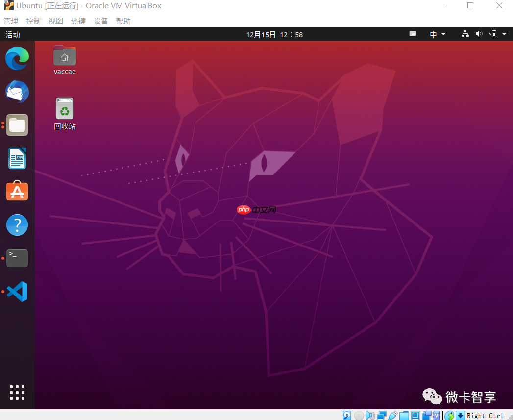Open Ubuntu Software from the dock
The height and width of the screenshot is (420, 513).
17,191
